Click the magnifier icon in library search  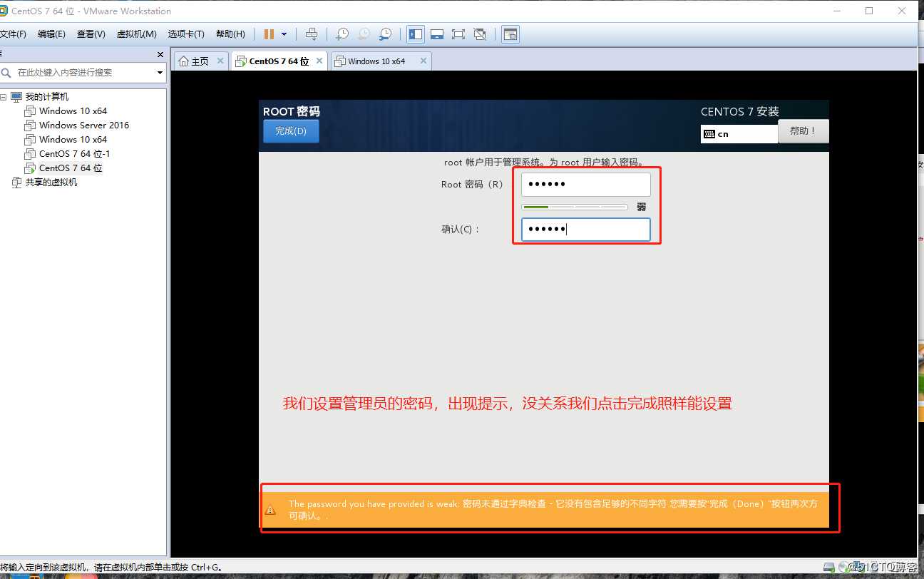(6, 73)
